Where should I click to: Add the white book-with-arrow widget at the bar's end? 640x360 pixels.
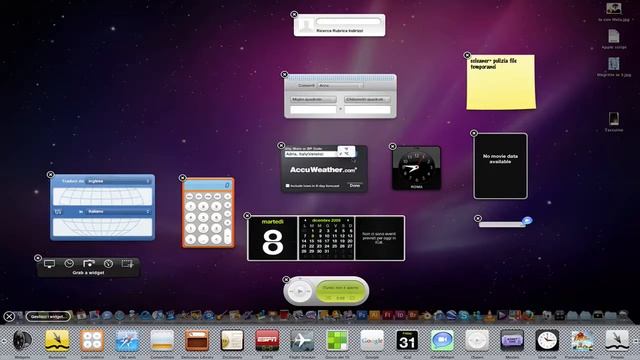(x=617, y=340)
